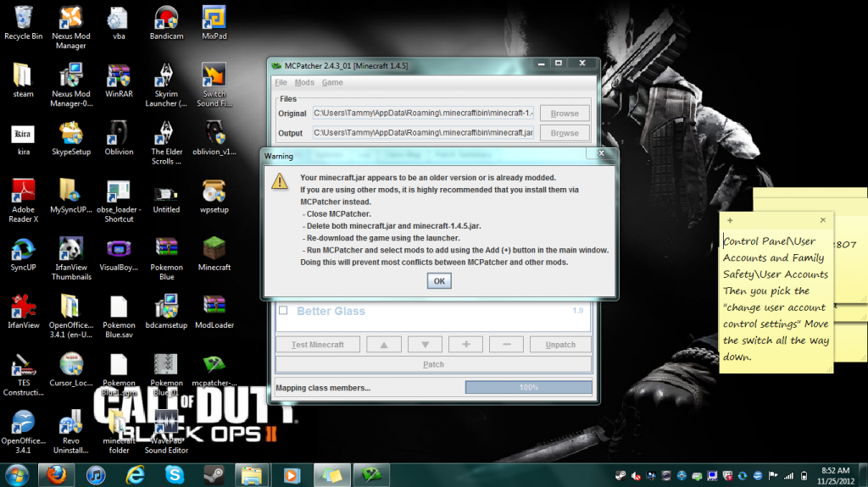Open the File menu in MCPatcher
Screen dimensions: 868x487
pyautogui.click(x=281, y=83)
